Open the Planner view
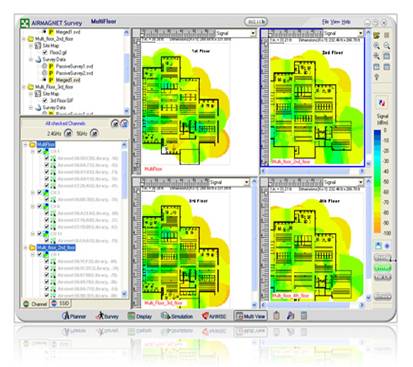This screenshot has height=367, width=413. tap(74, 316)
